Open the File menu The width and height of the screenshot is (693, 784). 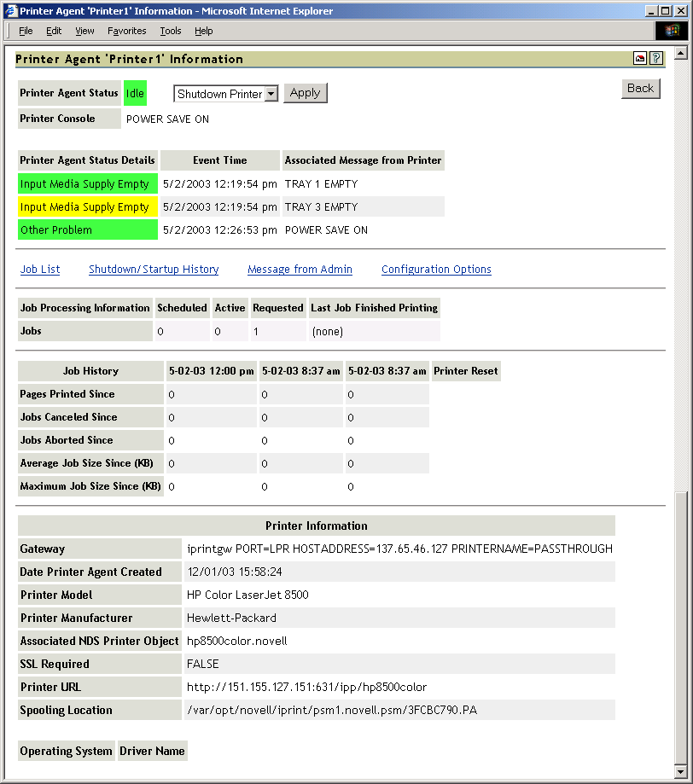(x=26, y=31)
